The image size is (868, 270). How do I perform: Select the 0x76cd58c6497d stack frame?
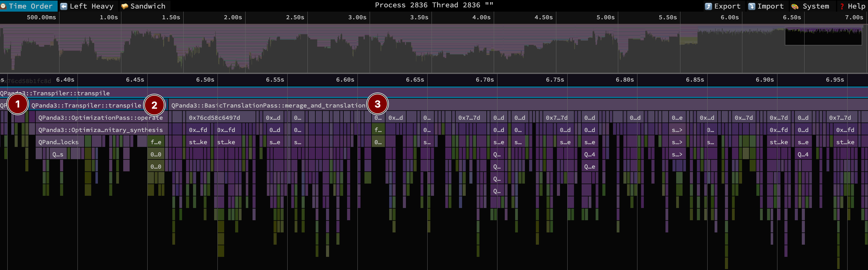pyautogui.click(x=214, y=118)
